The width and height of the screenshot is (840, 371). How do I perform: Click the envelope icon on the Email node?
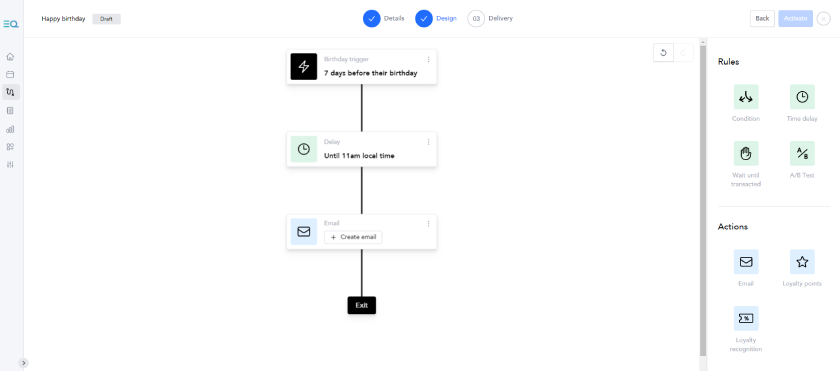tap(304, 232)
